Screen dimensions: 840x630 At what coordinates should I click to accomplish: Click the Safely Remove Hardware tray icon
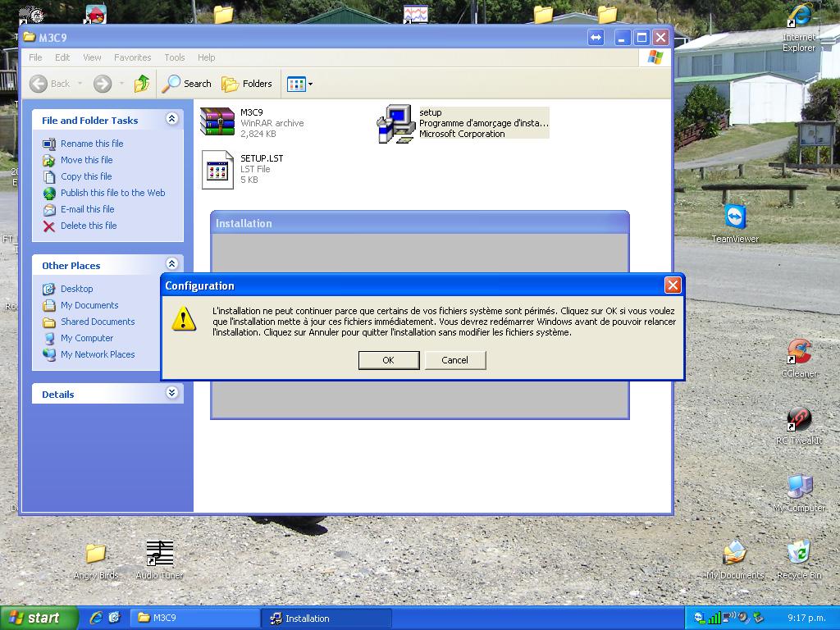coord(757,618)
